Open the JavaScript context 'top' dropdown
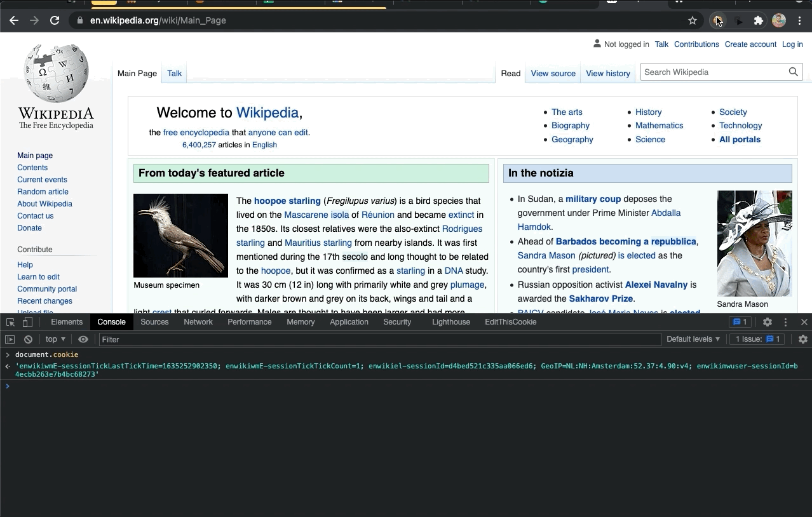The height and width of the screenshot is (517, 812). (55, 339)
